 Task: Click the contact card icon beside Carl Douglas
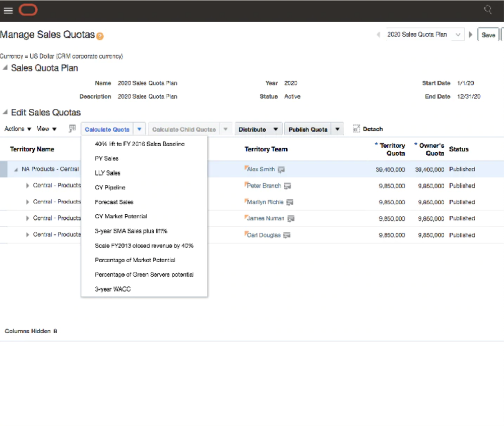pyautogui.click(x=287, y=234)
